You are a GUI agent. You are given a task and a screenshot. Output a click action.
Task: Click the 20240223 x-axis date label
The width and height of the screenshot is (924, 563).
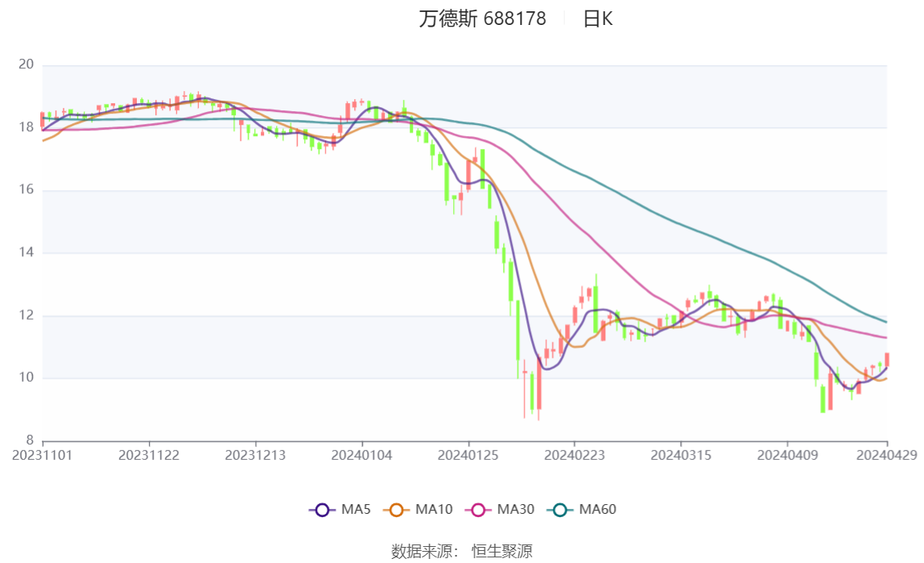(x=575, y=456)
